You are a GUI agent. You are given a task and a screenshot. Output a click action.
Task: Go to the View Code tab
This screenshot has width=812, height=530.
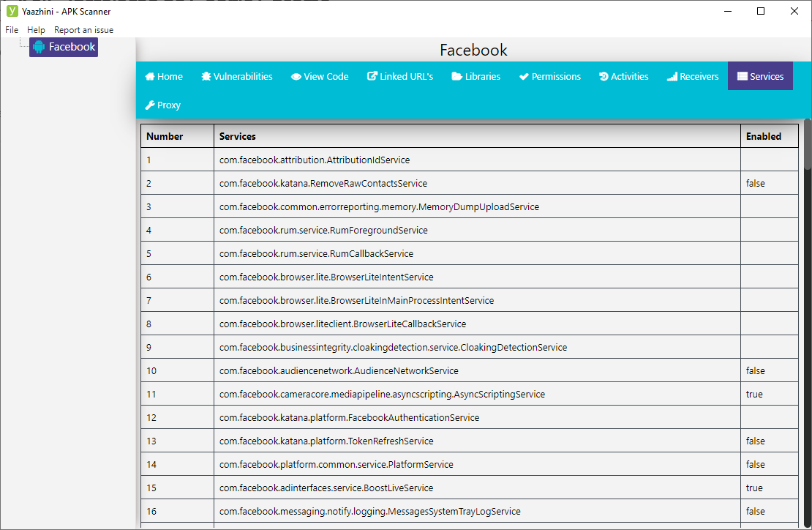tap(320, 76)
